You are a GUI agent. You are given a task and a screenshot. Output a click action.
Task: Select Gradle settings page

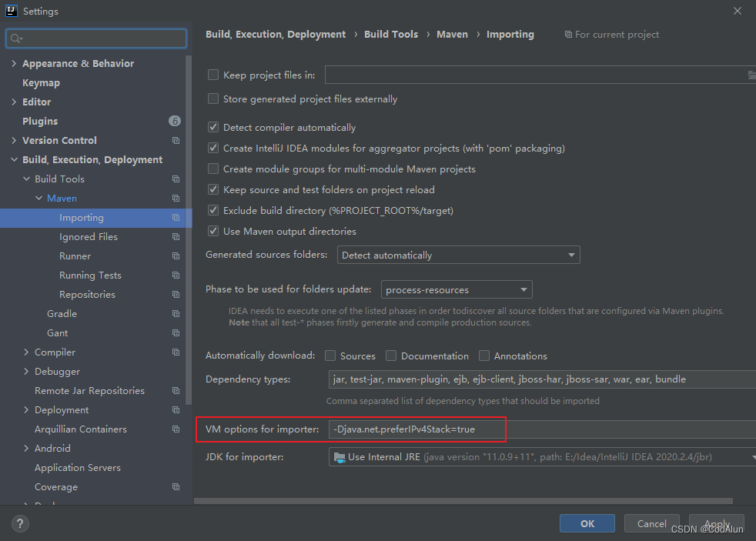pos(62,314)
